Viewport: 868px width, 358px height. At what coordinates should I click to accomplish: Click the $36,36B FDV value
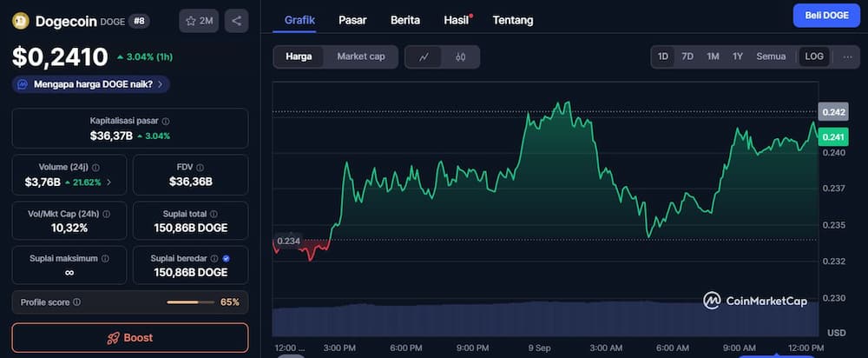coord(190,182)
